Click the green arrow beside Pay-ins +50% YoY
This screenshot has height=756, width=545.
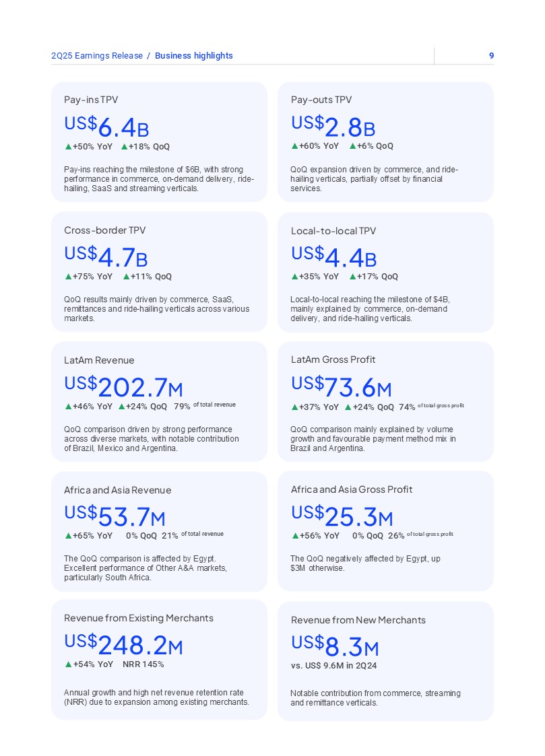tap(68, 146)
